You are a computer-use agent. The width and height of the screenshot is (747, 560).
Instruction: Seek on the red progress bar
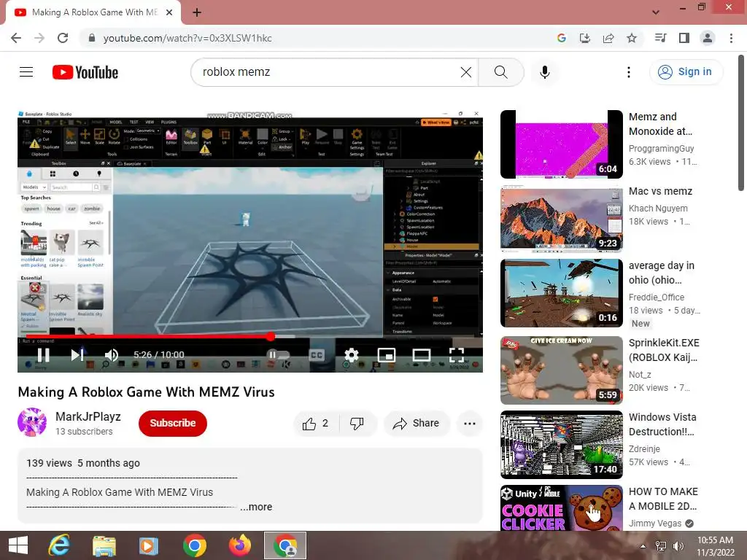[x=250, y=337]
